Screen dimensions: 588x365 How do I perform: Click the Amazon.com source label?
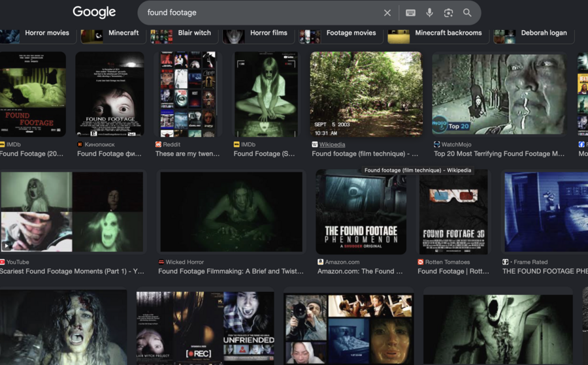(x=342, y=262)
